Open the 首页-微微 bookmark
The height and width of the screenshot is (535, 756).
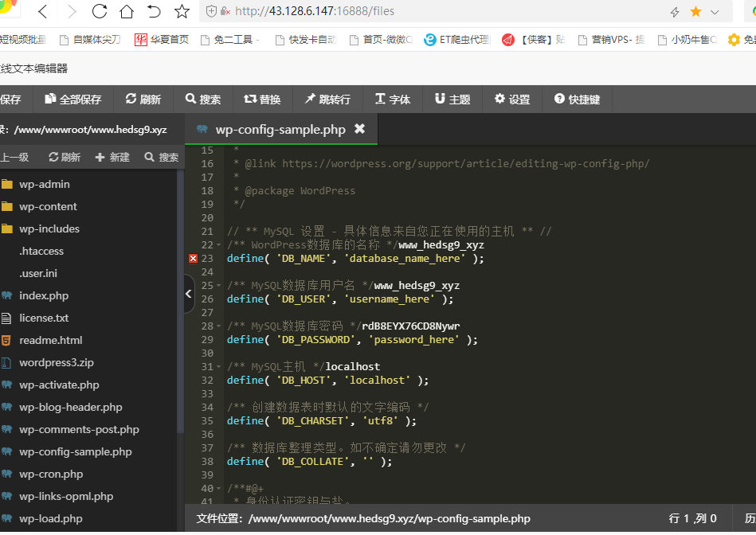click(x=381, y=40)
